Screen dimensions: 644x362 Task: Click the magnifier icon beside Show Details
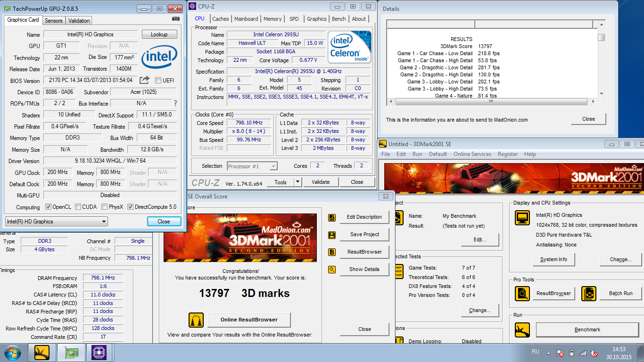[x=332, y=270]
